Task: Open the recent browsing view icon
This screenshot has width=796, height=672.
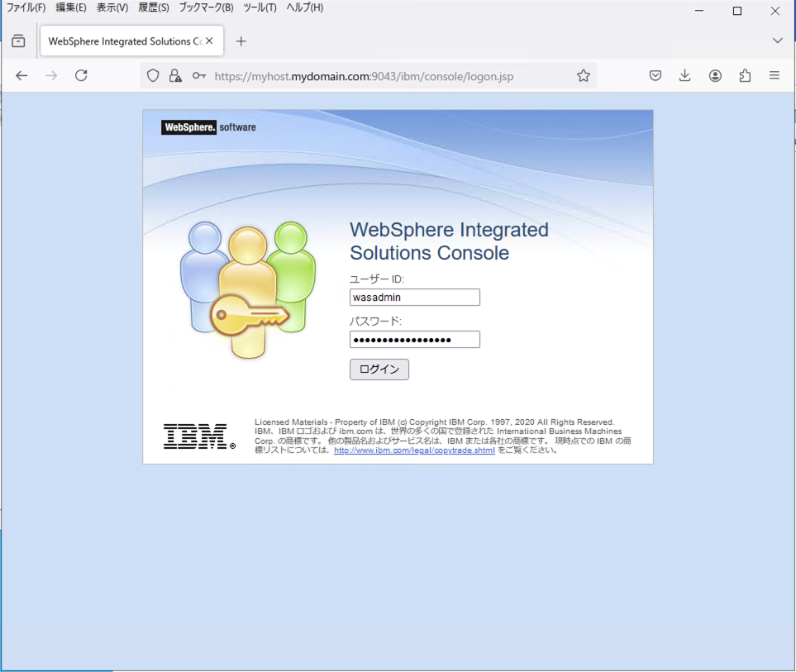Action: pyautogui.click(x=18, y=41)
